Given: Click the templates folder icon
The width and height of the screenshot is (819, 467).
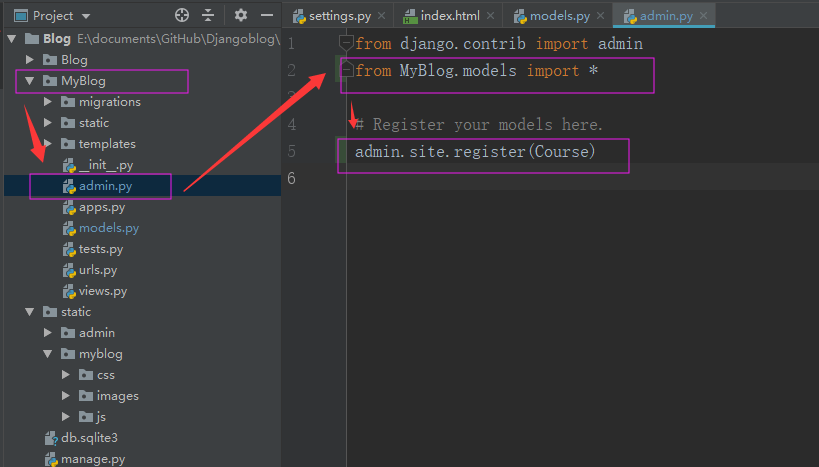Looking at the screenshot, I should coord(68,143).
